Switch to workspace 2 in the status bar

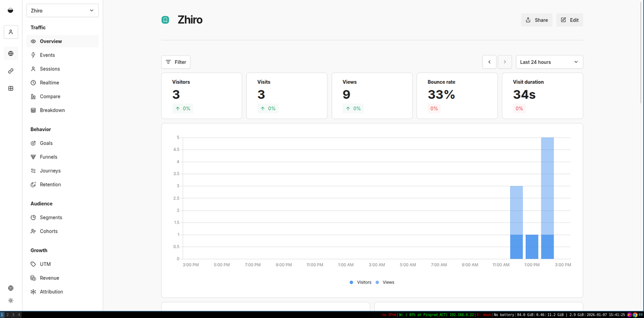pos(7,315)
